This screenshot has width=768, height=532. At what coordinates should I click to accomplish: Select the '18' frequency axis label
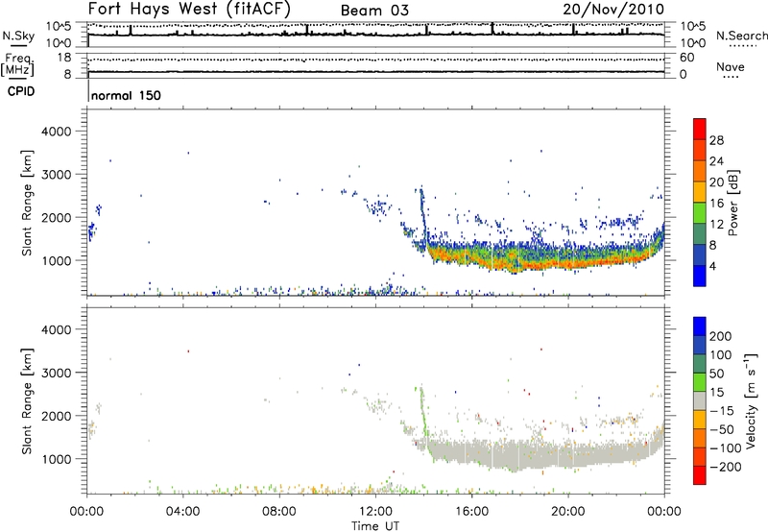tap(64, 58)
